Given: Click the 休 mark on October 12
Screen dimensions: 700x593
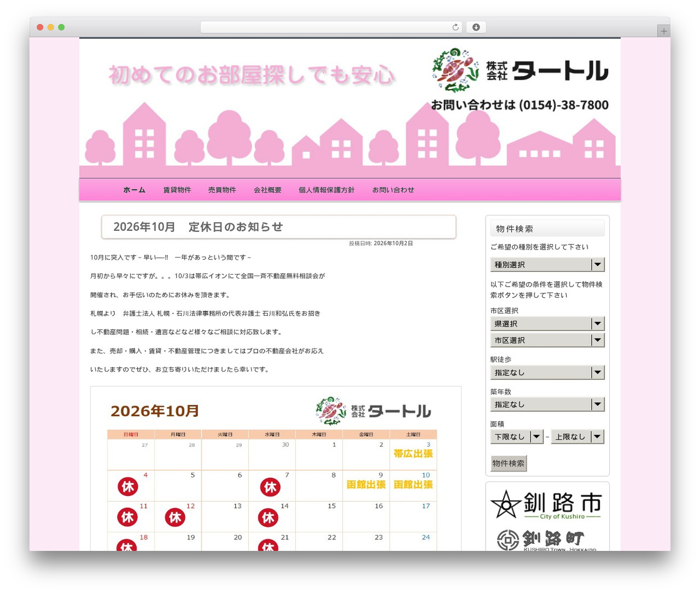Looking at the screenshot, I should [175, 517].
